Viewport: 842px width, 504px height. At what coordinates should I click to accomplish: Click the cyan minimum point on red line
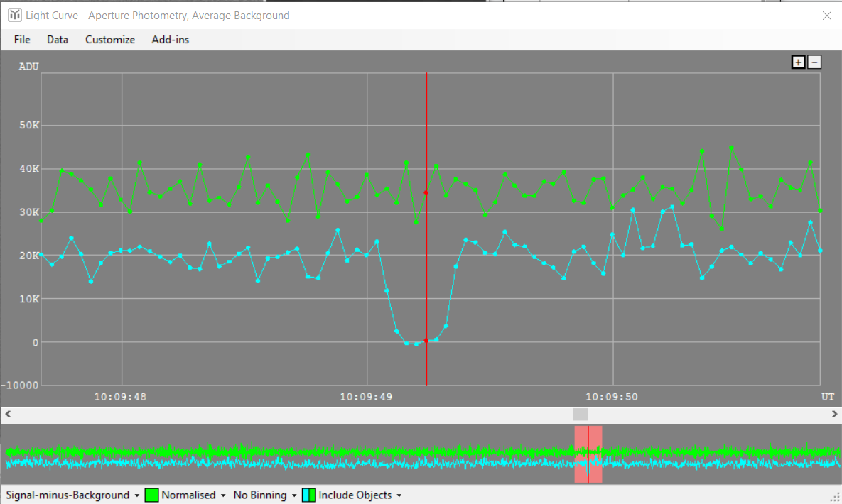[426, 341]
